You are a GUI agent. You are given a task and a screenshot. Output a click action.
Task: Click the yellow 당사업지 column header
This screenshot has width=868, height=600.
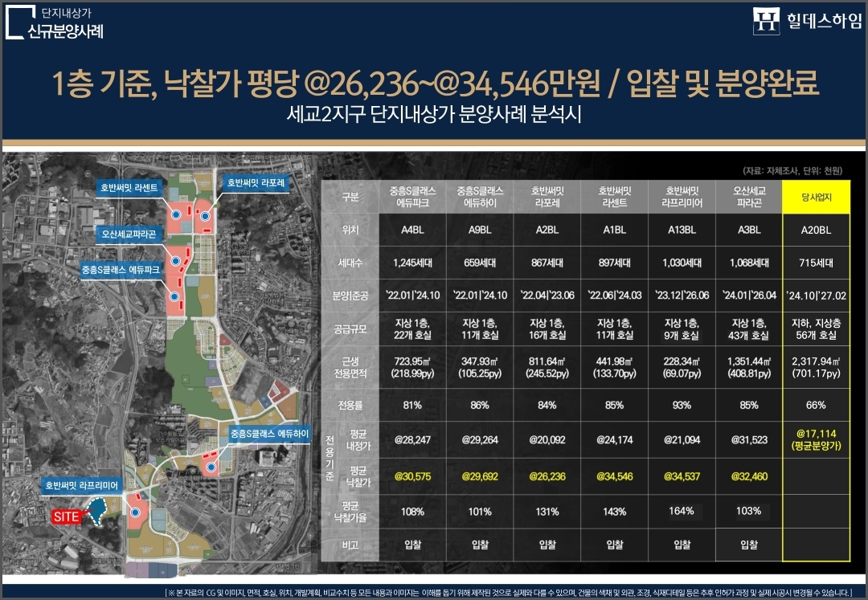pos(816,197)
